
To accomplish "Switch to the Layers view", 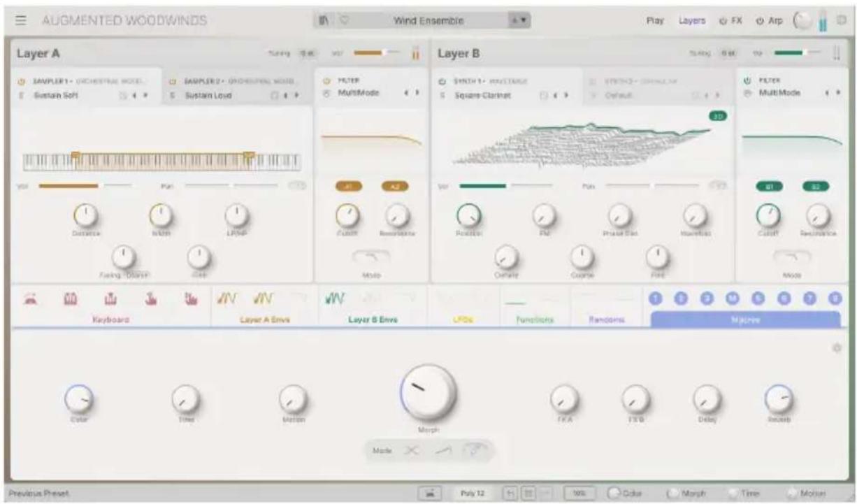I will click(x=692, y=21).
